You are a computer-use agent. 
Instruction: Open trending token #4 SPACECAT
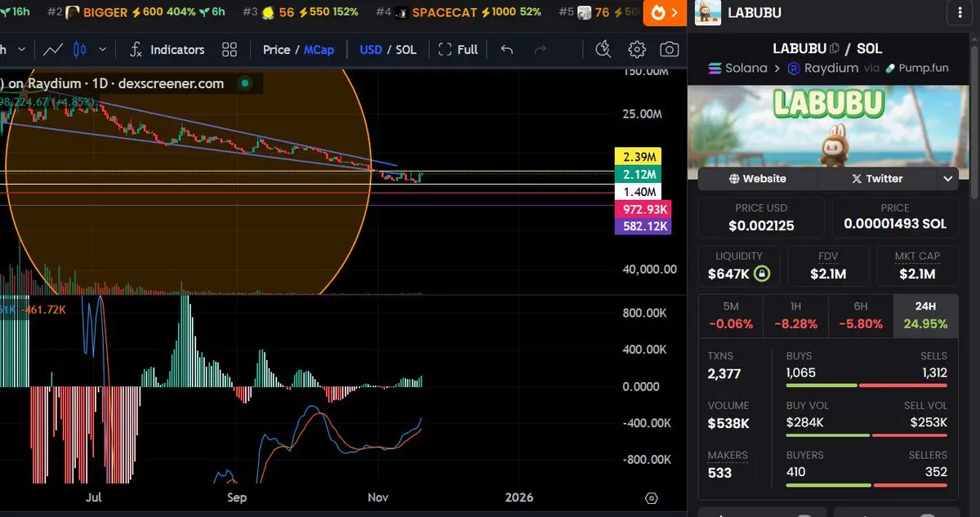coord(458,12)
